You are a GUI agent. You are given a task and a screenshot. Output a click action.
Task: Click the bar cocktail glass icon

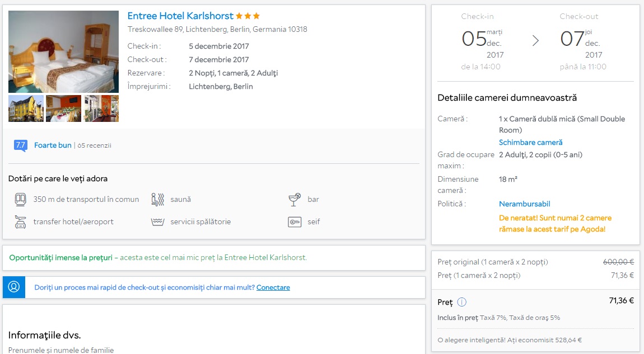295,199
